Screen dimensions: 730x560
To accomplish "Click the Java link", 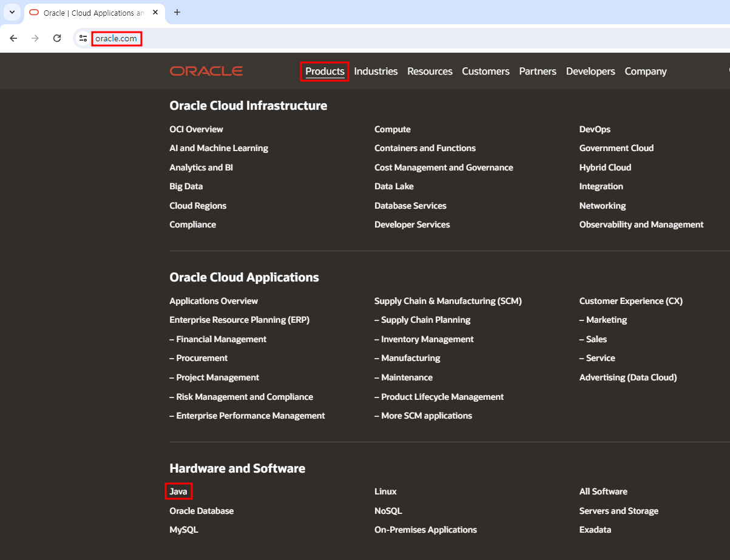I will click(178, 491).
